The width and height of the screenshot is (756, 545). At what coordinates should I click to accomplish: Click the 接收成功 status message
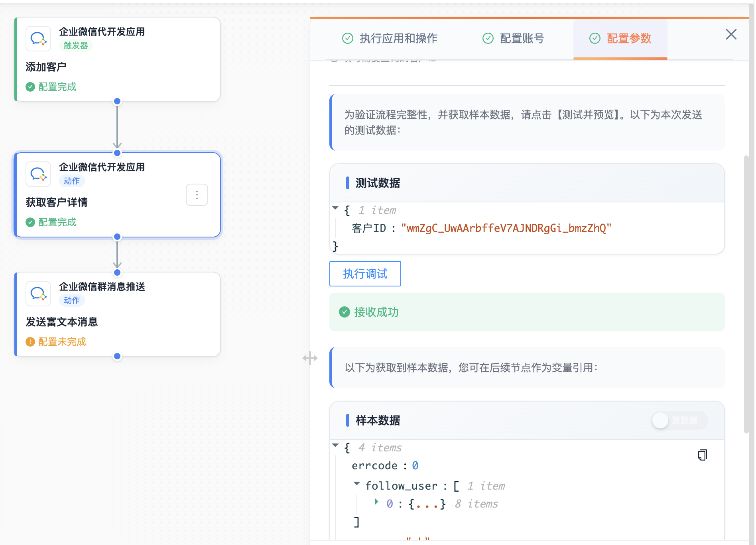pos(527,312)
